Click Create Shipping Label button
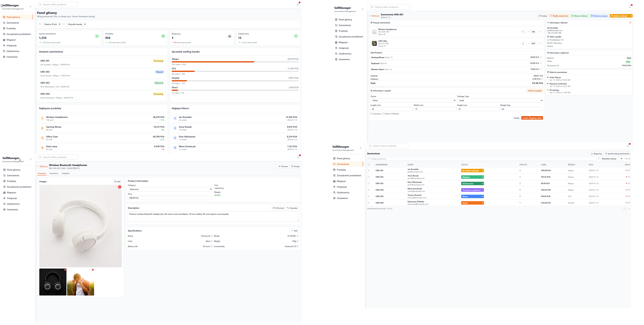This screenshot has height=325, width=644. (x=532, y=118)
